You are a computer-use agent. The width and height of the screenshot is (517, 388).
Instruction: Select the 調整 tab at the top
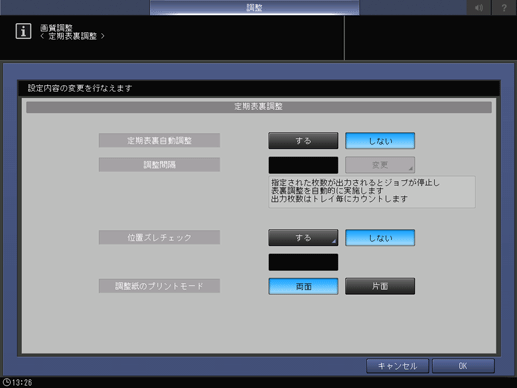click(x=254, y=8)
